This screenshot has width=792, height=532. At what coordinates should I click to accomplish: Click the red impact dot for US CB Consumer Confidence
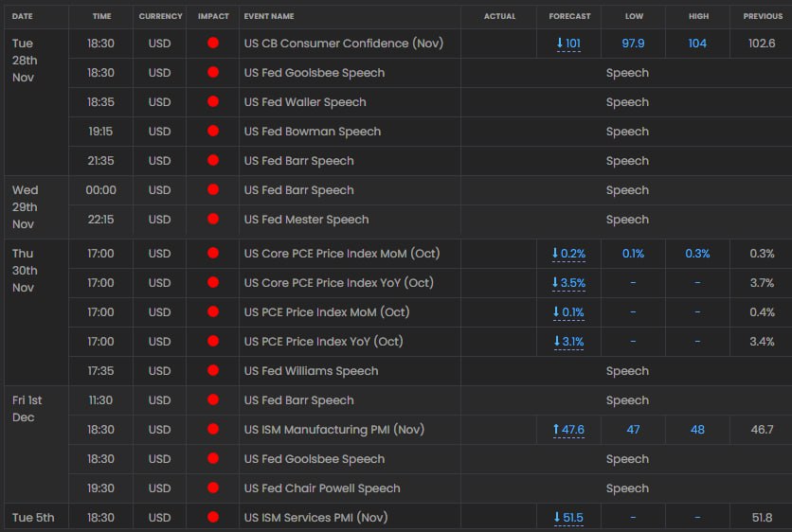213,44
